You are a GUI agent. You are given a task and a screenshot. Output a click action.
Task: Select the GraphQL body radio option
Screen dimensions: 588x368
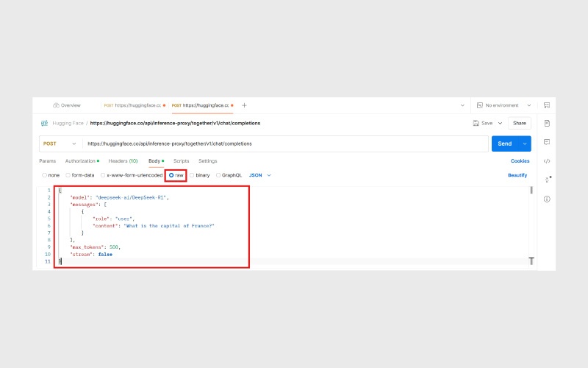coord(218,175)
